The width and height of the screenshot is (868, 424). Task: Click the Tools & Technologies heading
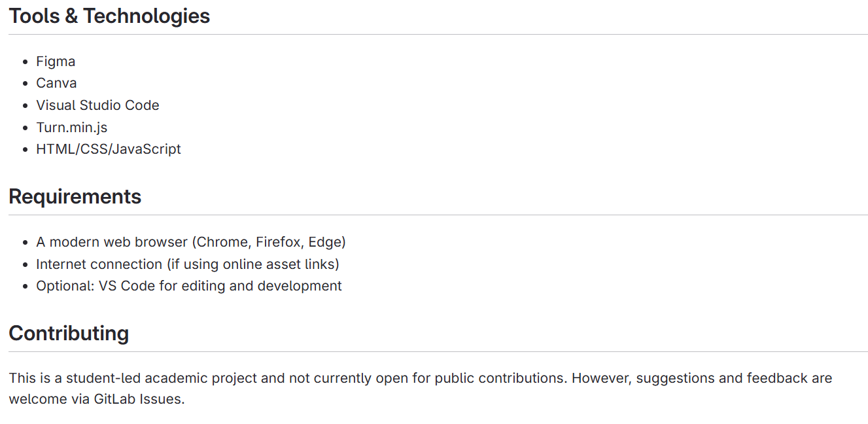click(x=109, y=16)
